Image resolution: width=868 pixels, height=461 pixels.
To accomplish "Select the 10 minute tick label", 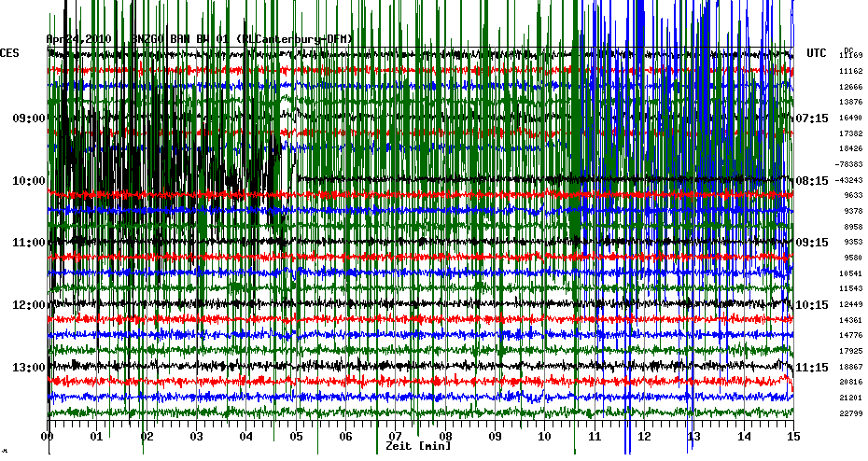I will coord(545,436).
